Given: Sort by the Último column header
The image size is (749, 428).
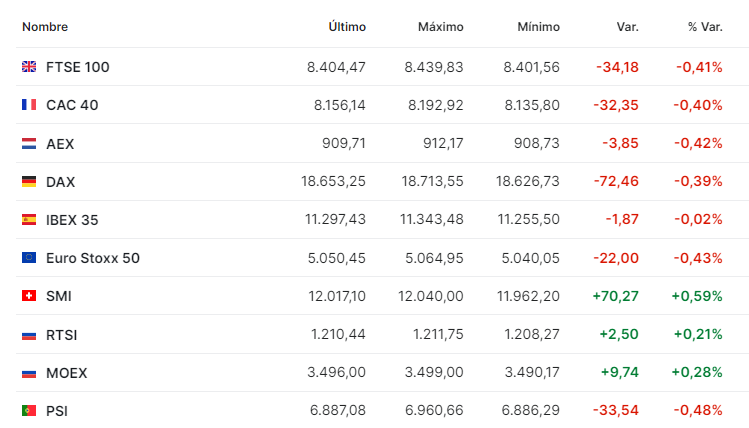Looking at the screenshot, I should [x=347, y=27].
